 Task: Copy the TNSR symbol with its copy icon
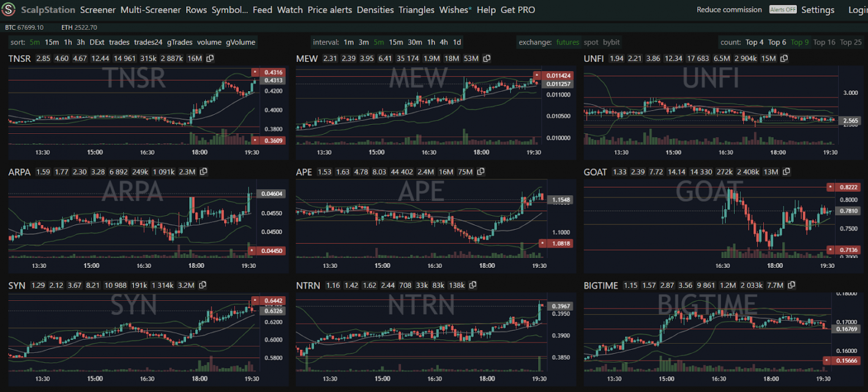click(210, 59)
